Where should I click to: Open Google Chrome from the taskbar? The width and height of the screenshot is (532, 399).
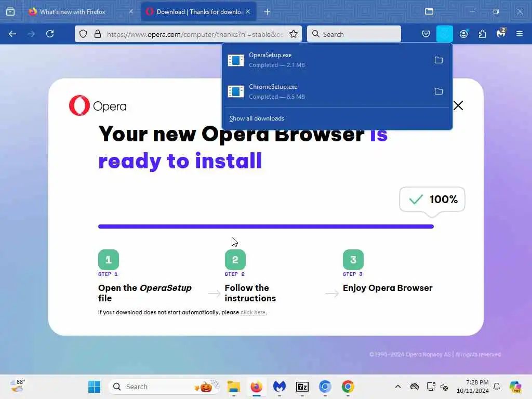click(348, 387)
